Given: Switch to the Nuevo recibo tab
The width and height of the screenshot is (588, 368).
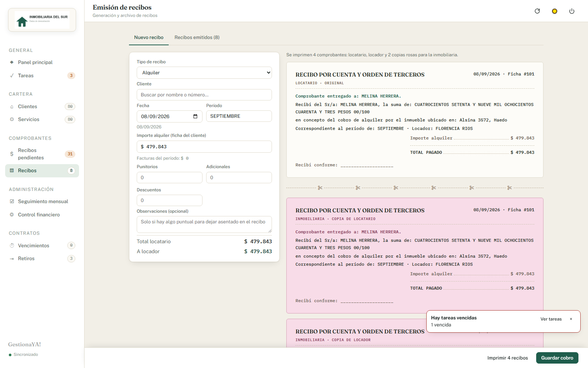Looking at the screenshot, I should pyautogui.click(x=149, y=38).
